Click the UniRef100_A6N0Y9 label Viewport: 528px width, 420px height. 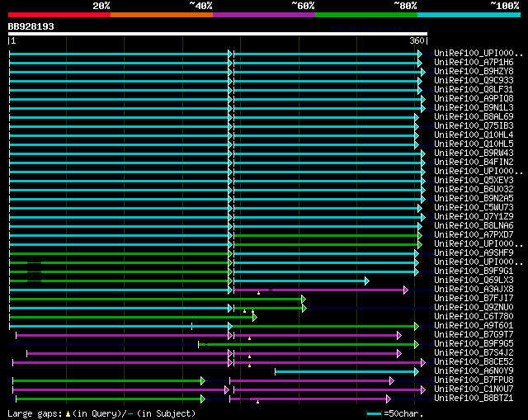point(474,371)
